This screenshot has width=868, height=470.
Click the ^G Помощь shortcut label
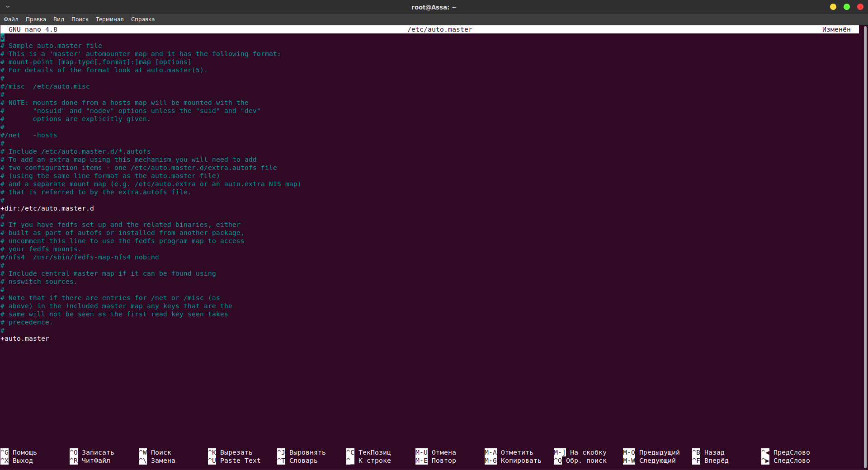[19, 452]
